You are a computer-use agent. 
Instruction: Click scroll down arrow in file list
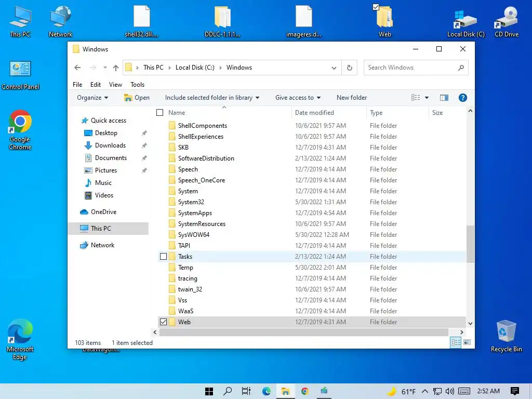tap(470, 323)
